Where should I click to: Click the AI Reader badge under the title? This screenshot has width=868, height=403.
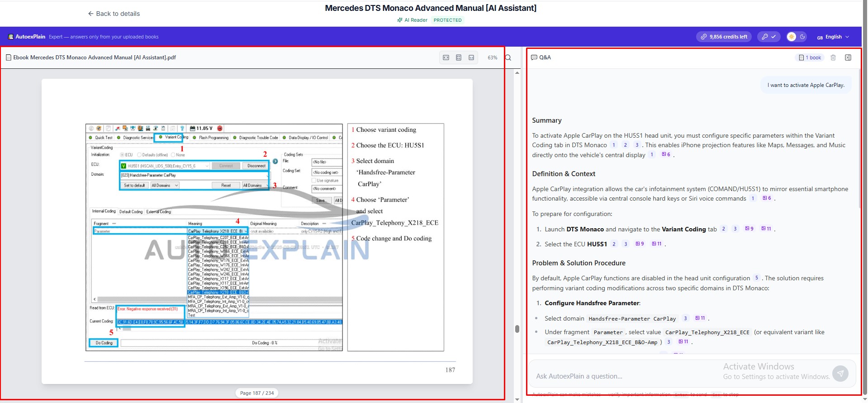(x=412, y=20)
